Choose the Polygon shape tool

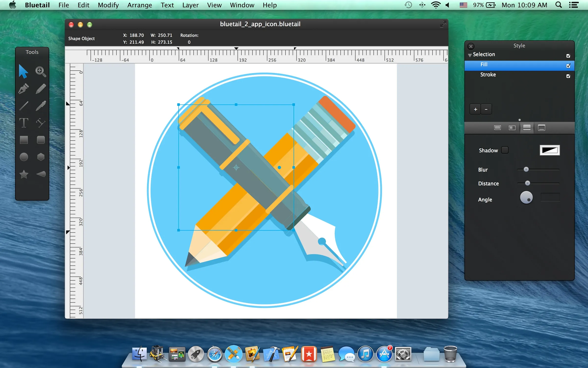40,157
